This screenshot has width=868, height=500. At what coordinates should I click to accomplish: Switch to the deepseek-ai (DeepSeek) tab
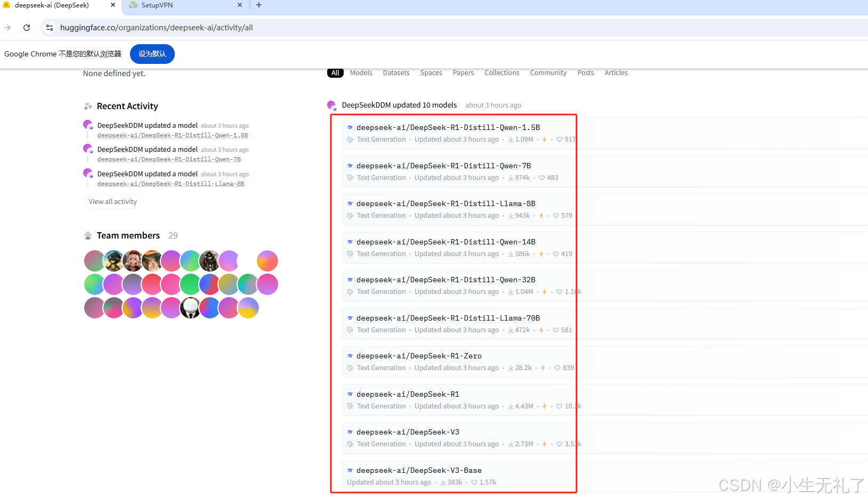pyautogui.click(x=59, y=5)
